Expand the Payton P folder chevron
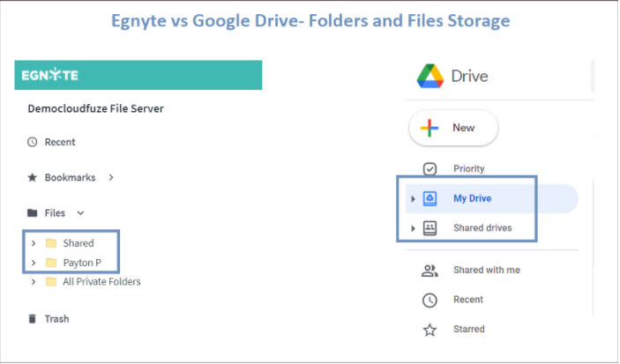This screenshot has width=620, height=364. click(34, 263)
